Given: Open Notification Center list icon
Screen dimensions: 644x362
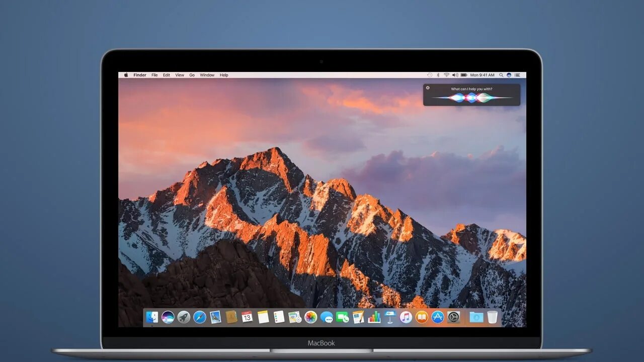Looking at the screenshot, I should [x=517, y=75].
